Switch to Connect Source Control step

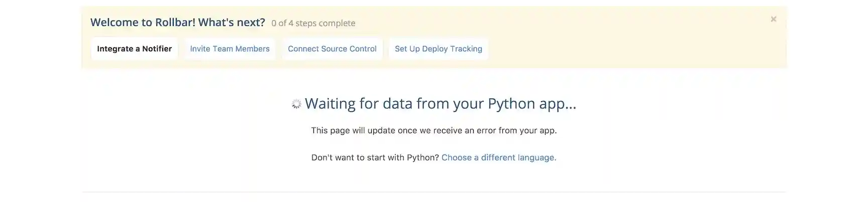coord(332,49)
